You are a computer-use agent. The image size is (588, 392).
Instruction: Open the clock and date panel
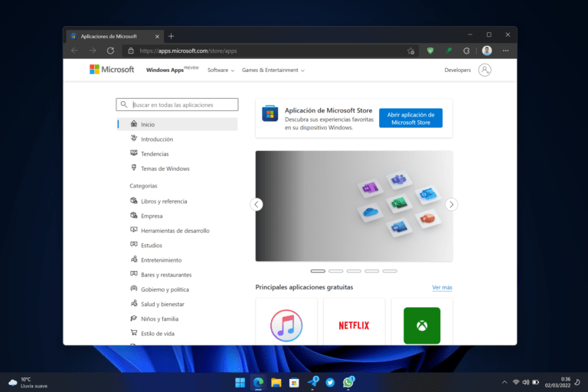point(557,382)
